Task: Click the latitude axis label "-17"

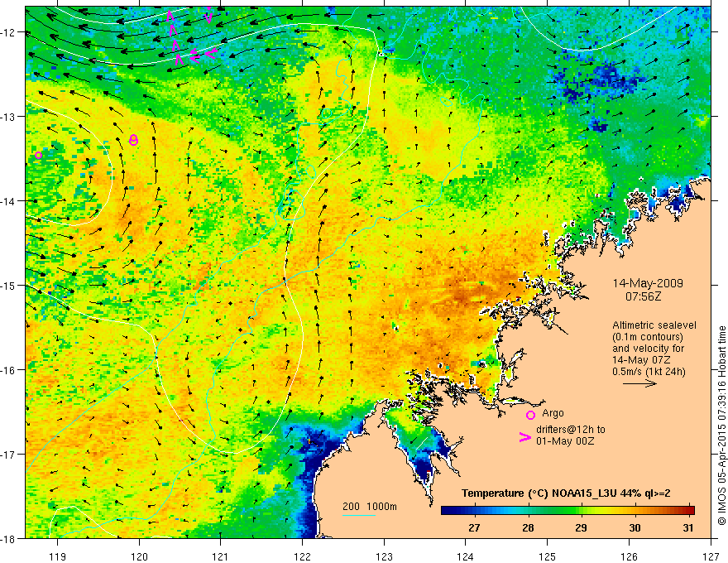Action: click(9, 455)
